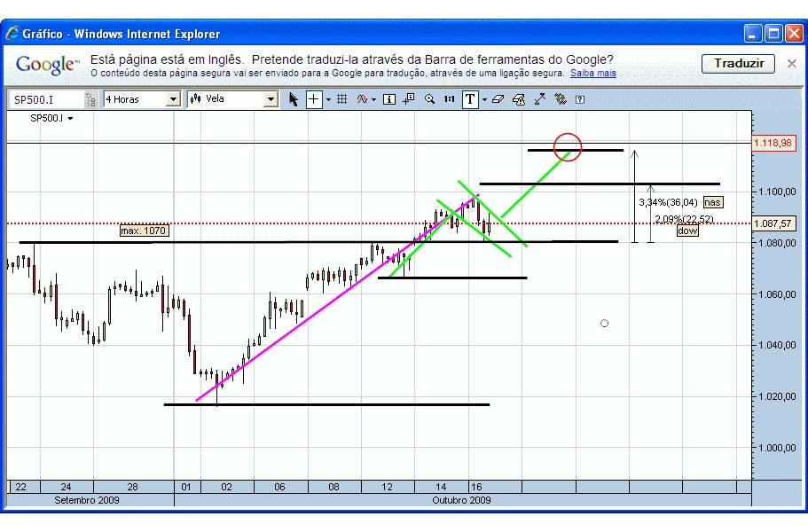Click the date label 22
This screenshot has height=532, width=808.
coord(20,487)
